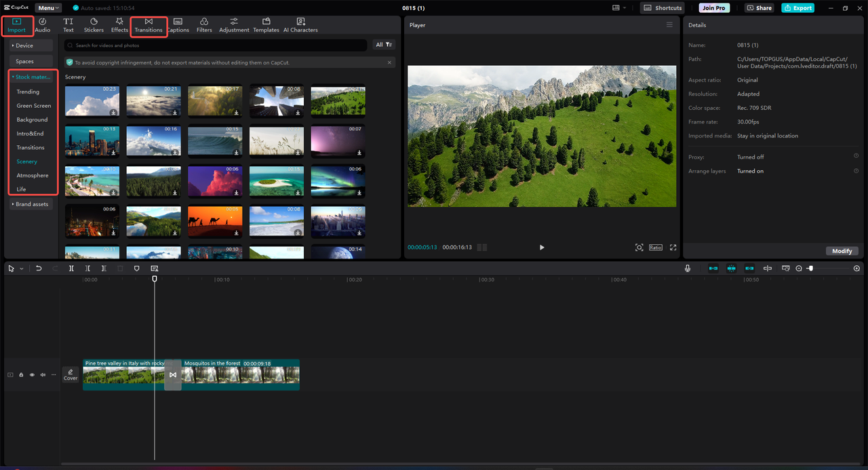
Task: Click the Delete left trim tool
Action: coord(87,269)
